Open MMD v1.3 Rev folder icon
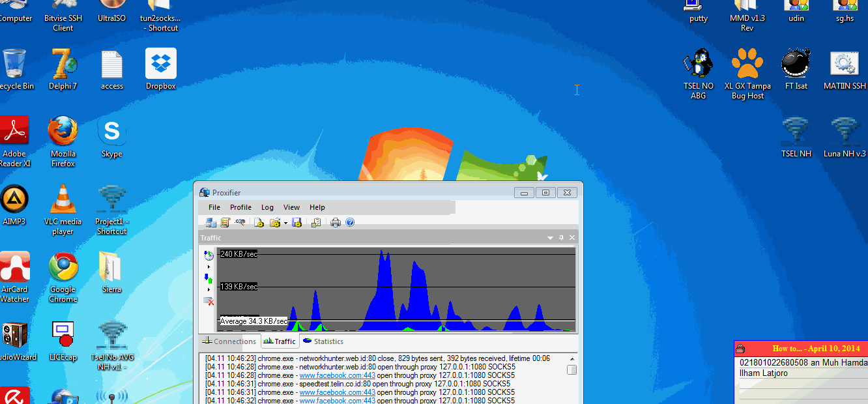 747,16
